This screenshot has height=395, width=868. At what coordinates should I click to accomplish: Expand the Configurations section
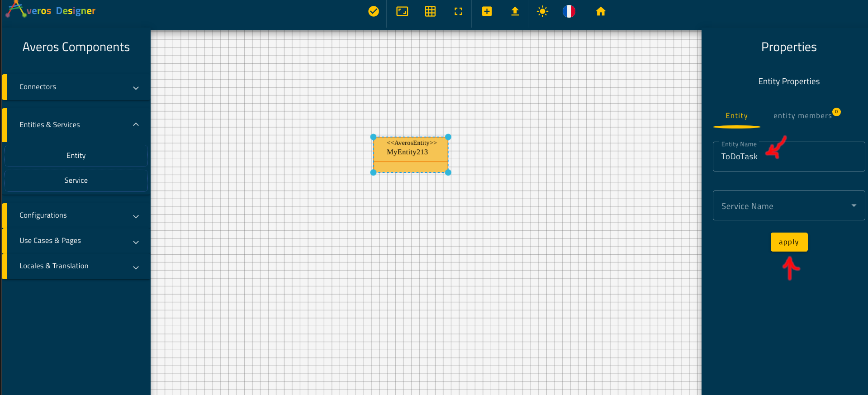click(77, 215)
